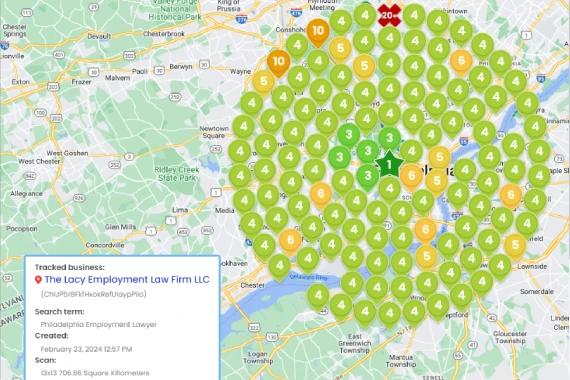Click the Pocopson map label
570x380 pixels.
(x=21, y=229)
